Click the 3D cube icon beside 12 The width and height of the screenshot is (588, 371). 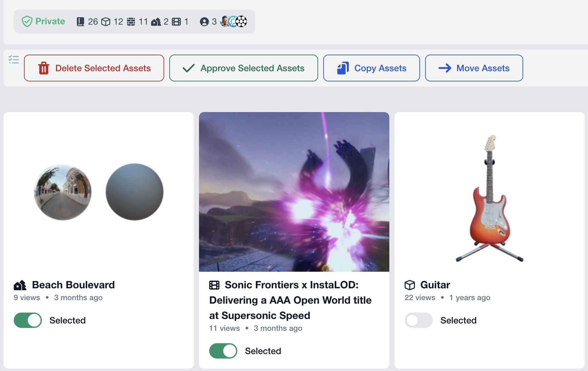pyautogui.click(x=106, y=21)
